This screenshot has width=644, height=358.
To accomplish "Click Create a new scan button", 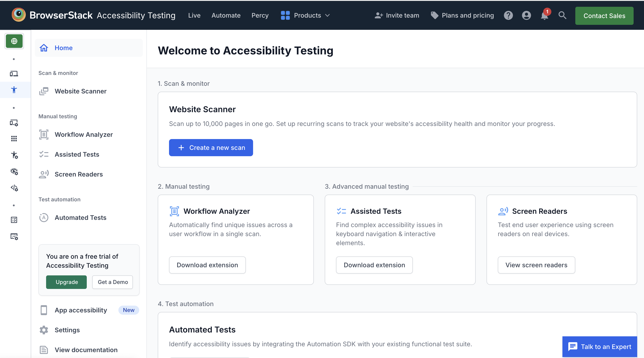I will point(211,147).
